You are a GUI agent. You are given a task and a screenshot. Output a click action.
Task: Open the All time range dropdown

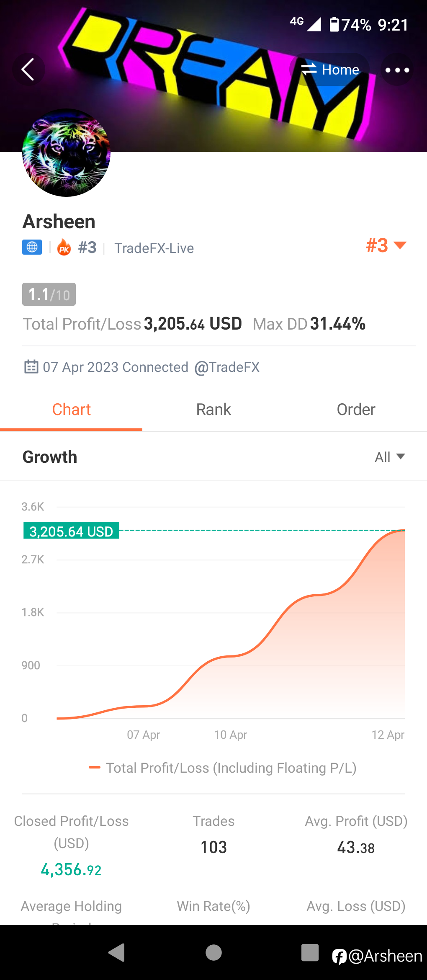[389, 457]
